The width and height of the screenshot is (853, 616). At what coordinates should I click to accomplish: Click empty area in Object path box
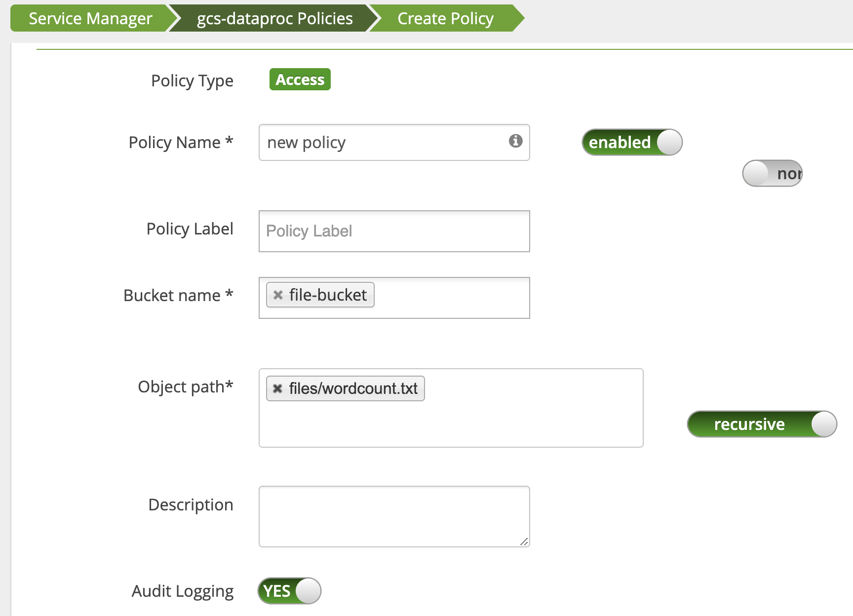click(450, 424)
